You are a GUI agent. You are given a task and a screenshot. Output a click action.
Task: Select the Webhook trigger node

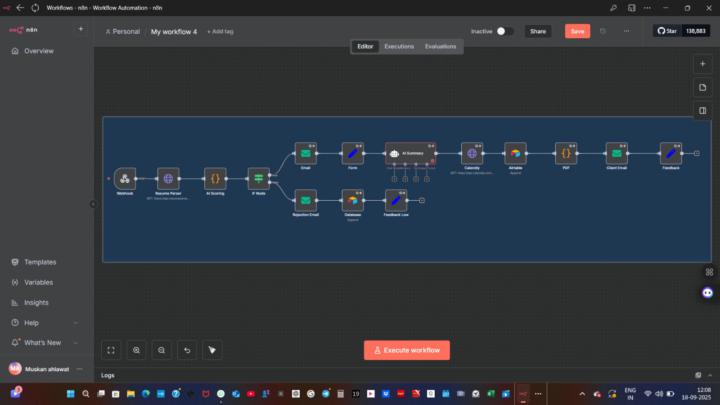(124, 179)
